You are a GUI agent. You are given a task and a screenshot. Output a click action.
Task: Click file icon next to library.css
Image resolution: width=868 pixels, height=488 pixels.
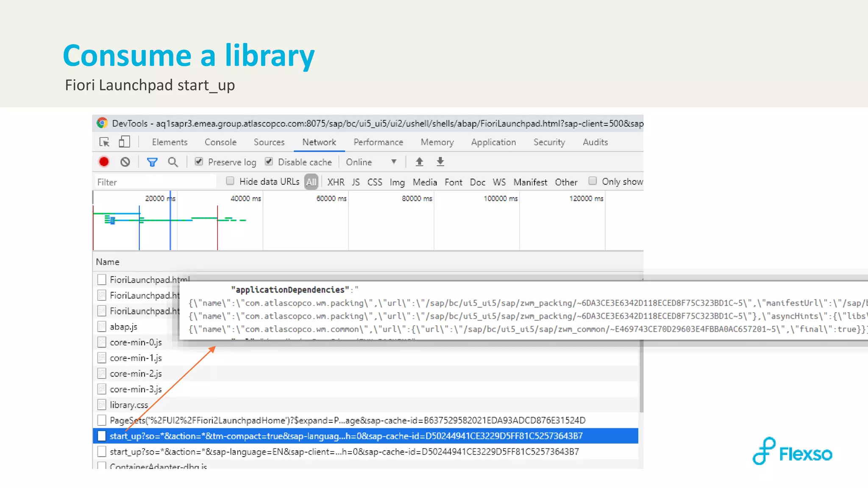pos(102,405)
